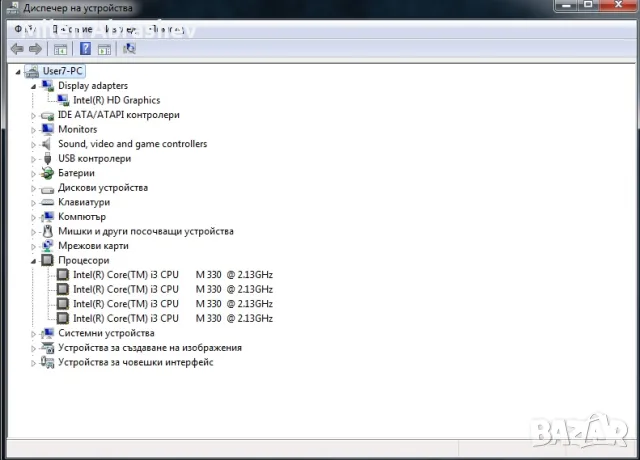The image size is (640, 460).
Task: Select 'Устройства за създаване на изображения' text
Action: coord(150,348)
